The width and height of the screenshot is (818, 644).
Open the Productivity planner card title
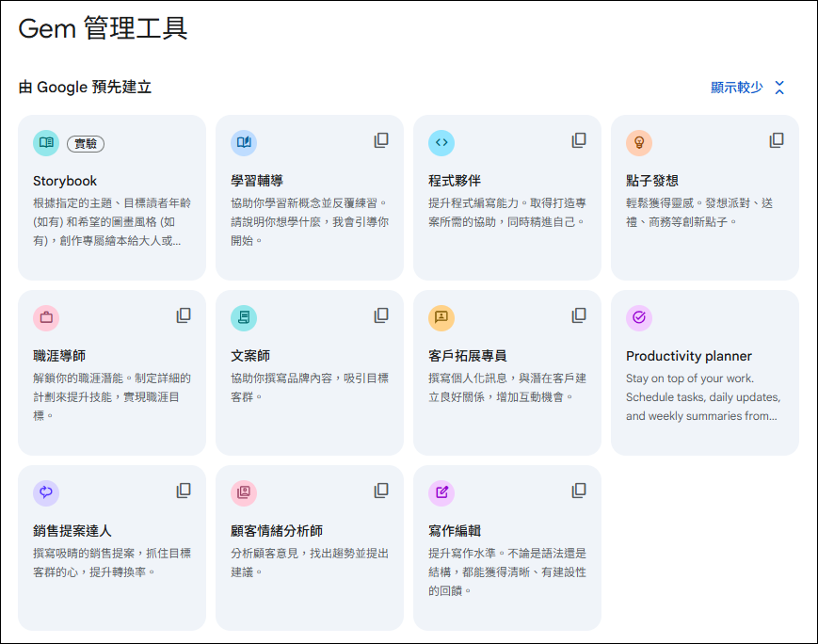(x=689, y=356)
